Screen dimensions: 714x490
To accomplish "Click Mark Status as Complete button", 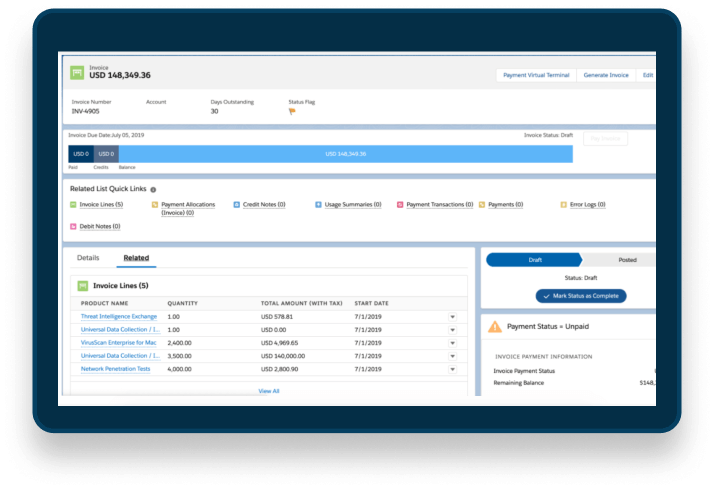I will pos(581,296).
